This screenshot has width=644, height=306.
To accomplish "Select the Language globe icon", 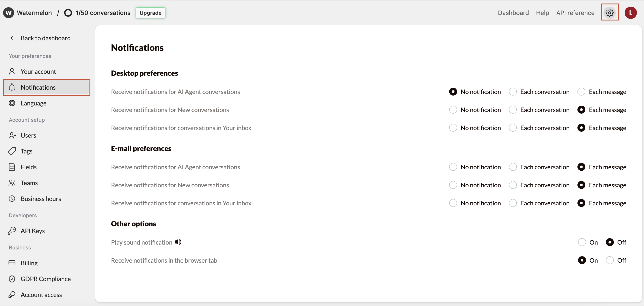I will coord(12,103).
